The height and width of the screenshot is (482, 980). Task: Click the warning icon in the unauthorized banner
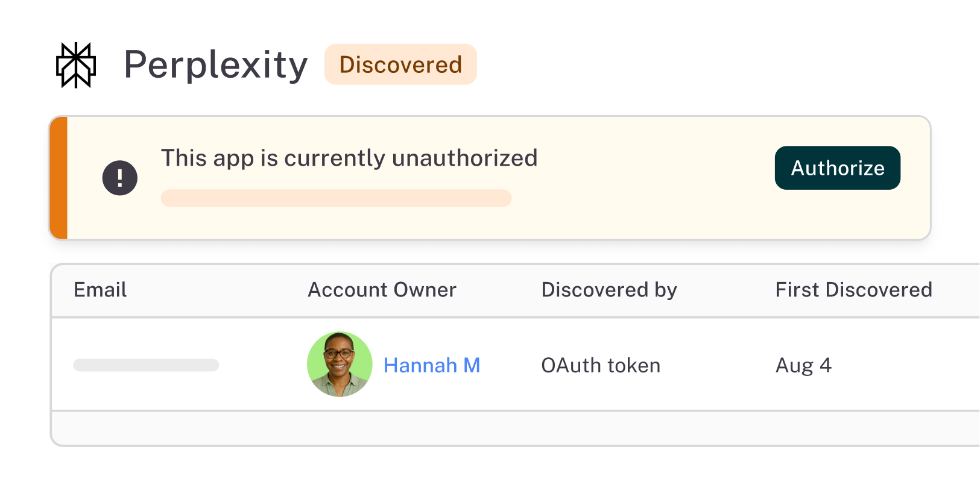click(120, 177)
